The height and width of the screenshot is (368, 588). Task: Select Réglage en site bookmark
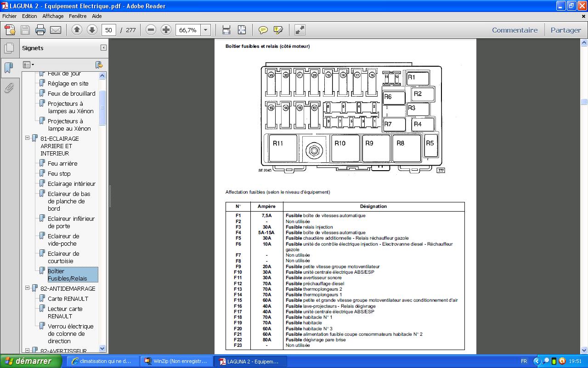tap(68, 83)
